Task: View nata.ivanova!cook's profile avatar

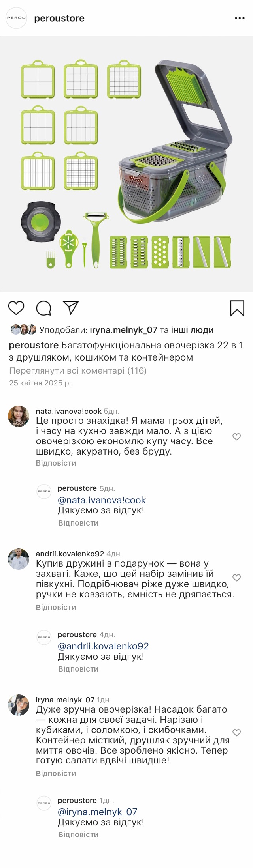Action: [x=19, y=416]
